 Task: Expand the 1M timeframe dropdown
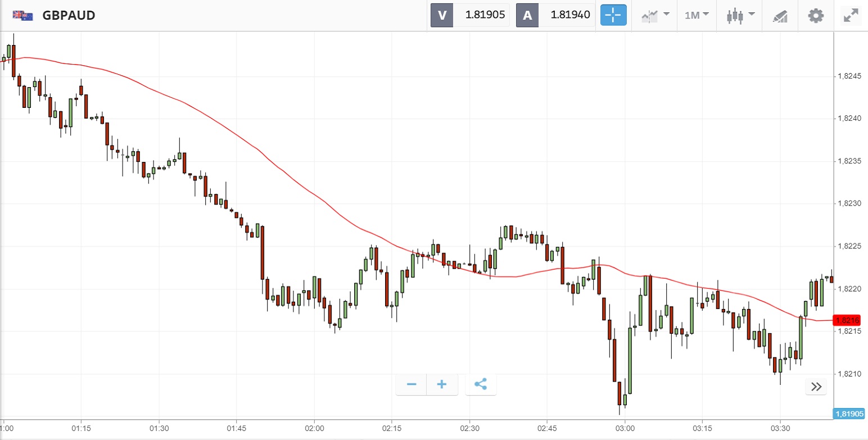[697, 15]
